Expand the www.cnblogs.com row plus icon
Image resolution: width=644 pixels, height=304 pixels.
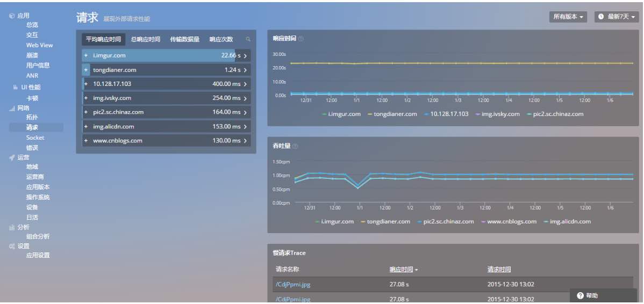pos(86,140)
